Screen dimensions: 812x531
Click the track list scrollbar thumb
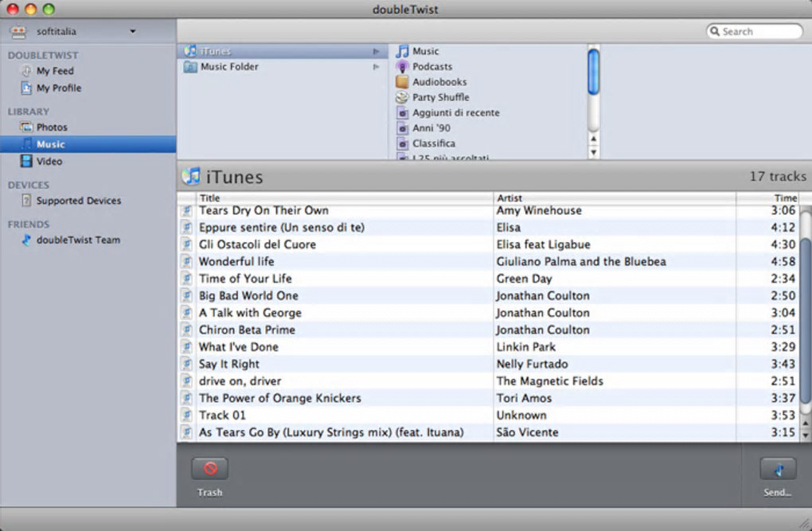[x=806, y=320]
